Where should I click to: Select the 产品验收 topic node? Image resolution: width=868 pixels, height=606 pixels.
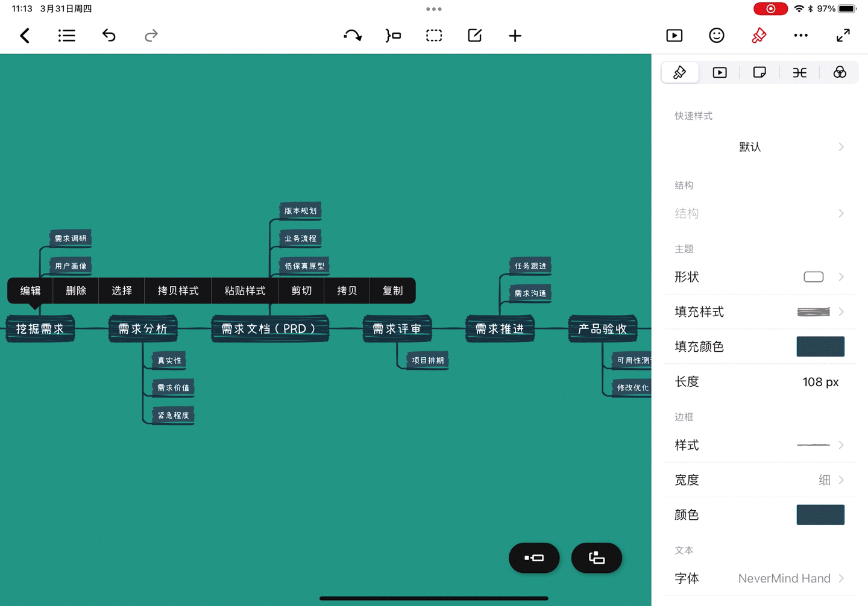(x=602, y=329)
